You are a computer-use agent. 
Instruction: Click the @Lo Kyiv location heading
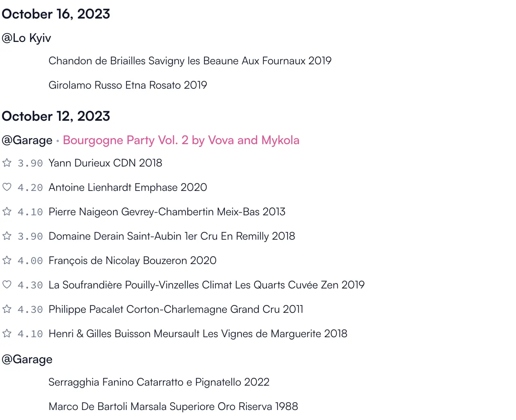[26, 38]
